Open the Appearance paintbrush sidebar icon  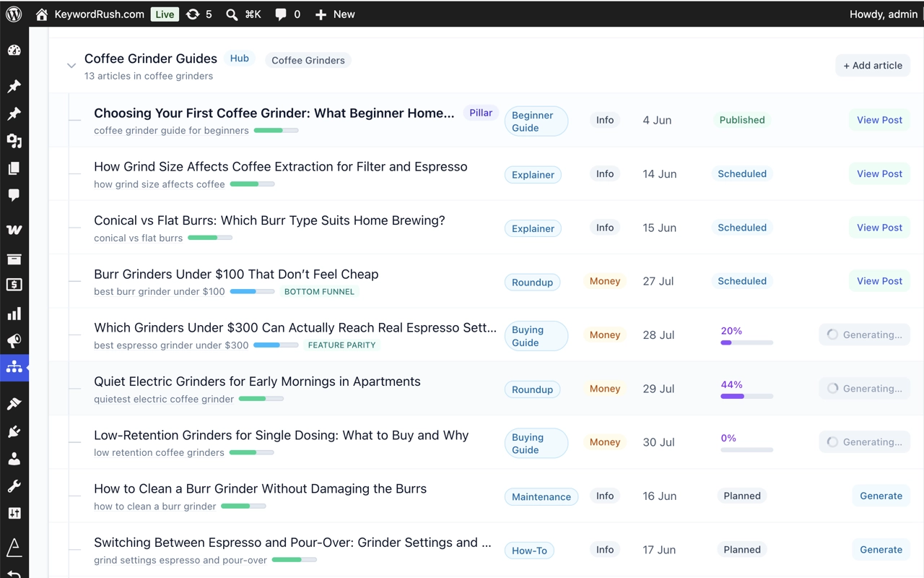pos(14,404)
